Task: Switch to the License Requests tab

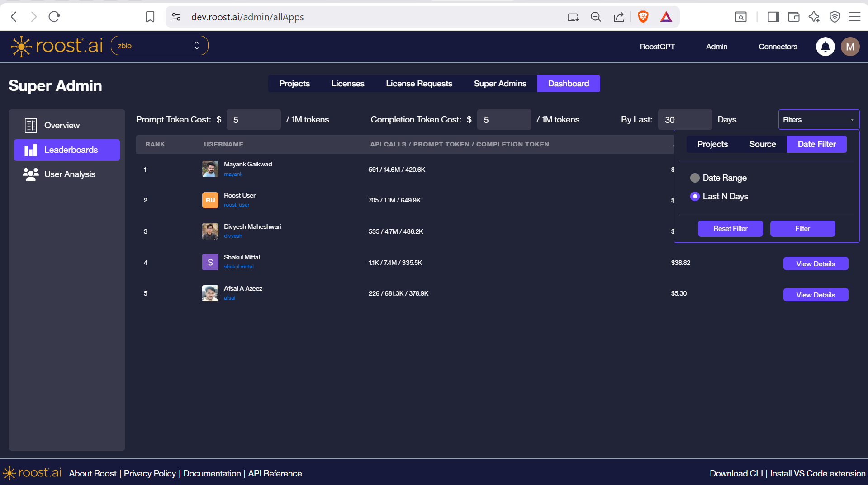Action: click(419, 83)
